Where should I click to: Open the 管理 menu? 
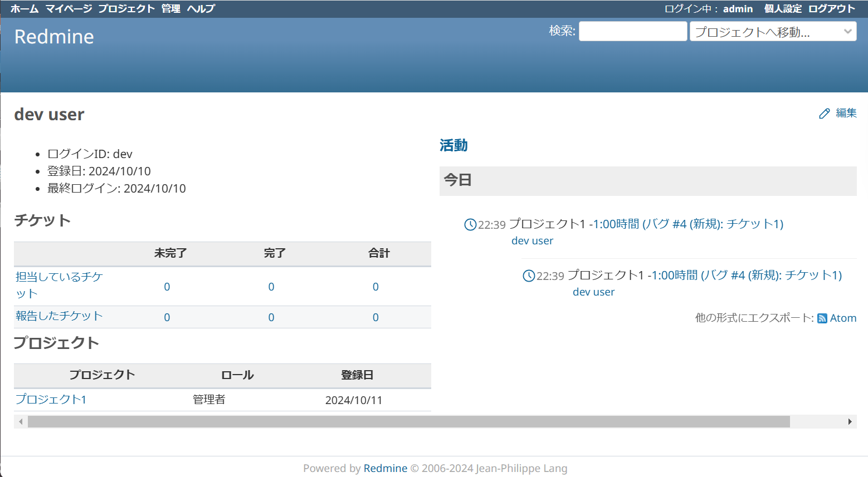click(x=171, y=8)
